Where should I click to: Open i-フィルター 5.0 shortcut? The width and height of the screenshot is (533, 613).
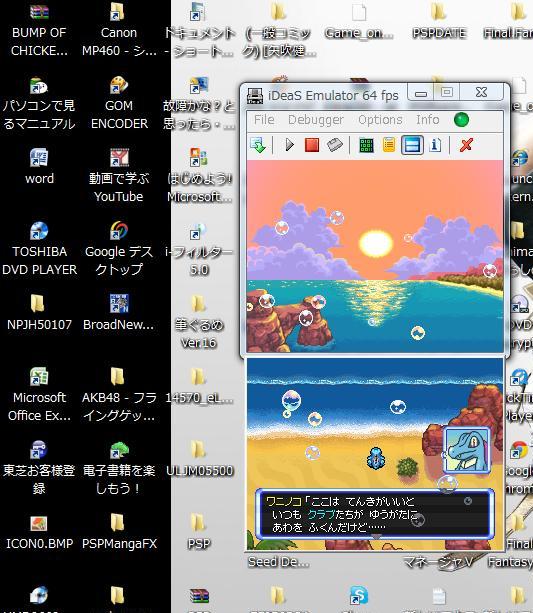click(x=199, y=249)
